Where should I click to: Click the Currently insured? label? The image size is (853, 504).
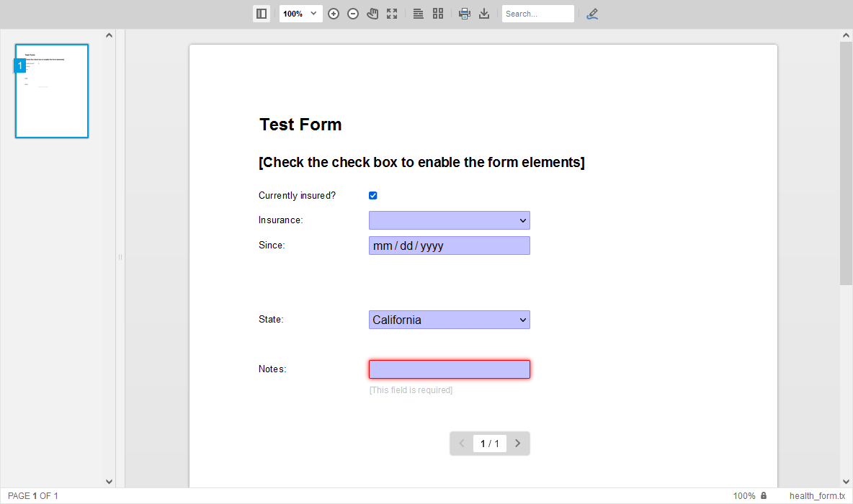tap(297, 195)
